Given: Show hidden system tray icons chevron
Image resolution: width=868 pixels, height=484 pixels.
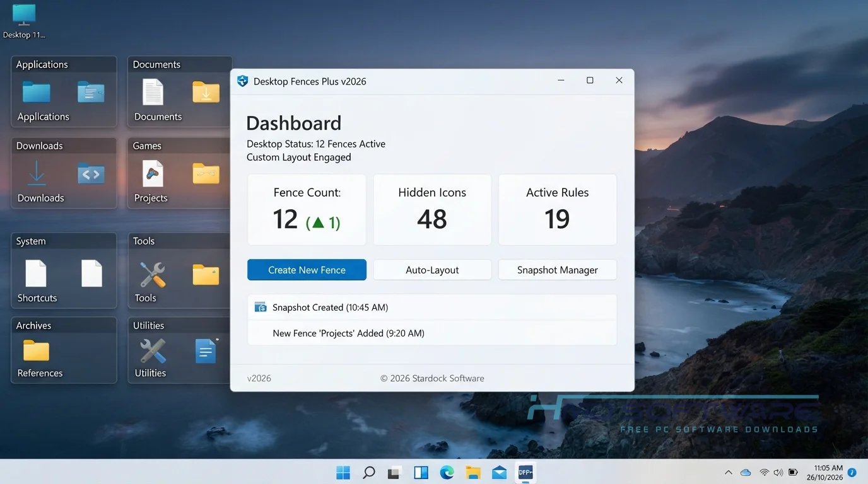Looking at the screenshot, I should (729, 472).
